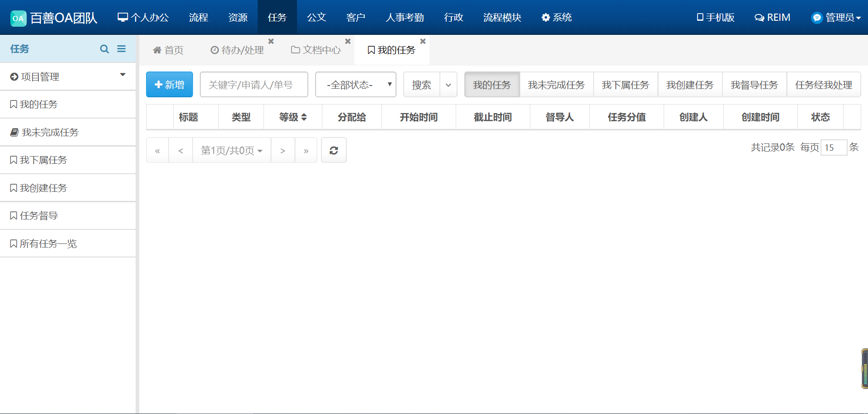Select the 我未完成任务 filter button

[556, 85]
